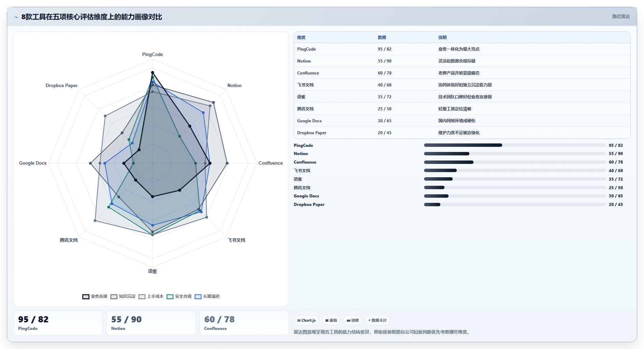
Task: Select the Google Docs table row name
Action: pyautogui.click(x=309, y=121)
